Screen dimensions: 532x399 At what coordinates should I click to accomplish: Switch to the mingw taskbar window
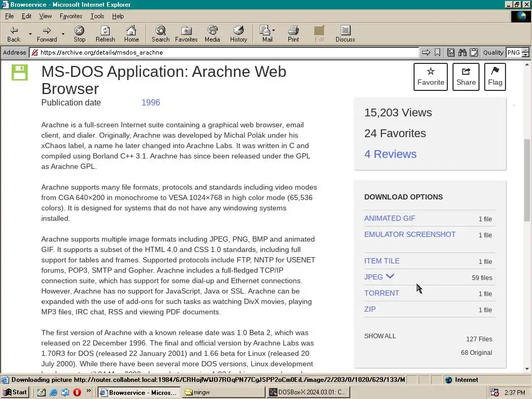[224, 392]
